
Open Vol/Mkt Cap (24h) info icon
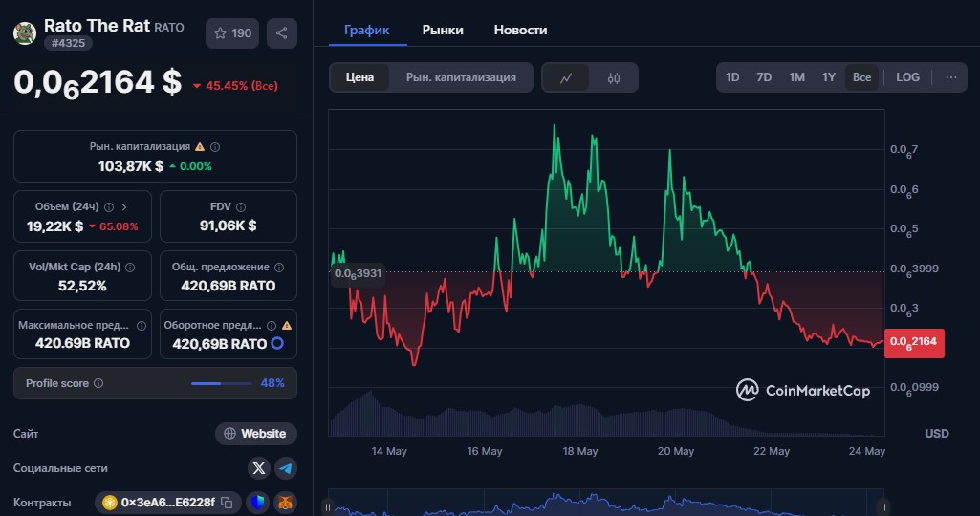130,268
